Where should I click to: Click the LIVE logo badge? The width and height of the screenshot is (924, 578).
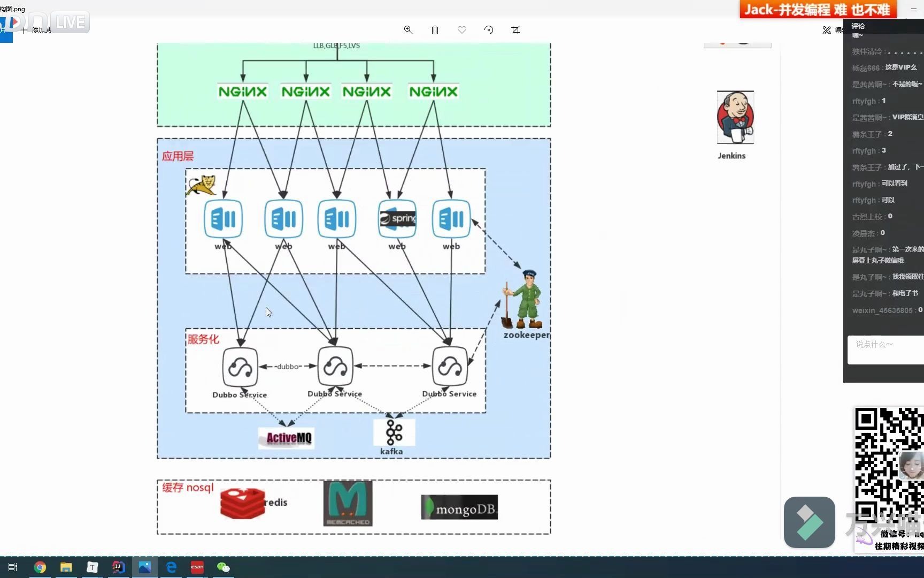click(x=71, y=22)
